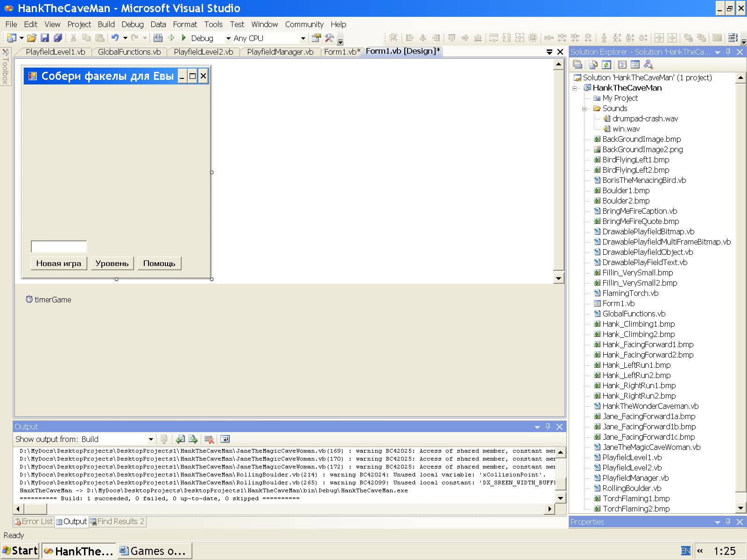Image resolution: width=747 pixels, height=560 pixels.
Task: Click Refresh icon in Solution Explorer toolbar
Action: tap(606, 65)
